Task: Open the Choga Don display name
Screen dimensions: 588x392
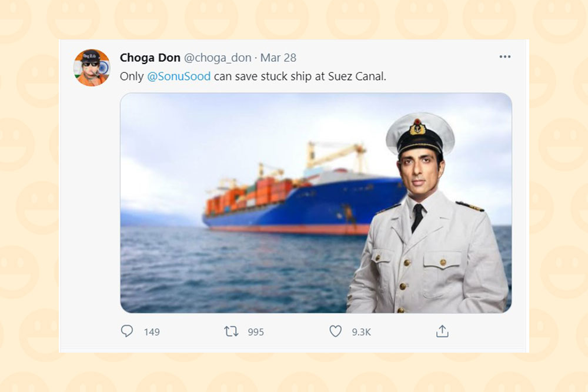Action: [x=150, y=58]
